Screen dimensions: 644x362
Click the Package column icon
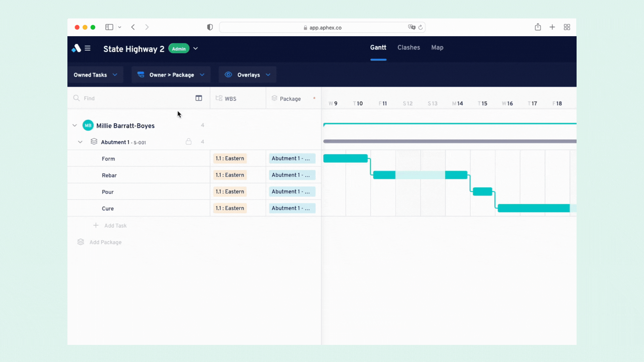(x=275, y=98)
